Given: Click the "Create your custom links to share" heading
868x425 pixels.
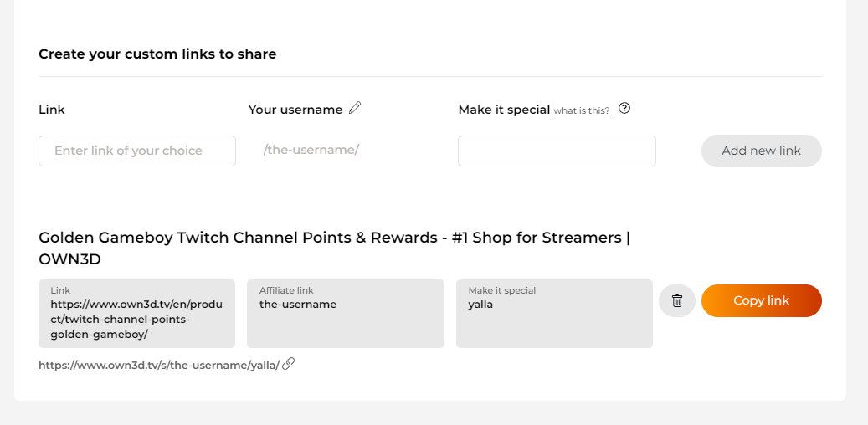Looking at the screenshot, I should pos(157,54).
